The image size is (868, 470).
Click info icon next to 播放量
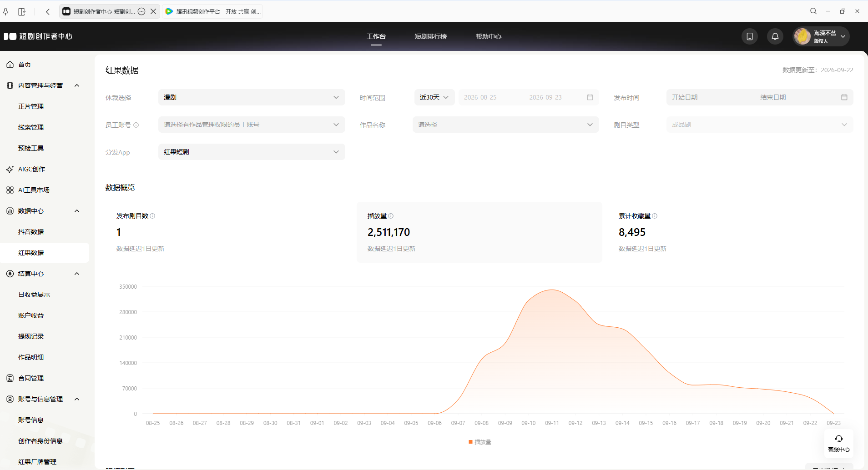coord(391,216)
